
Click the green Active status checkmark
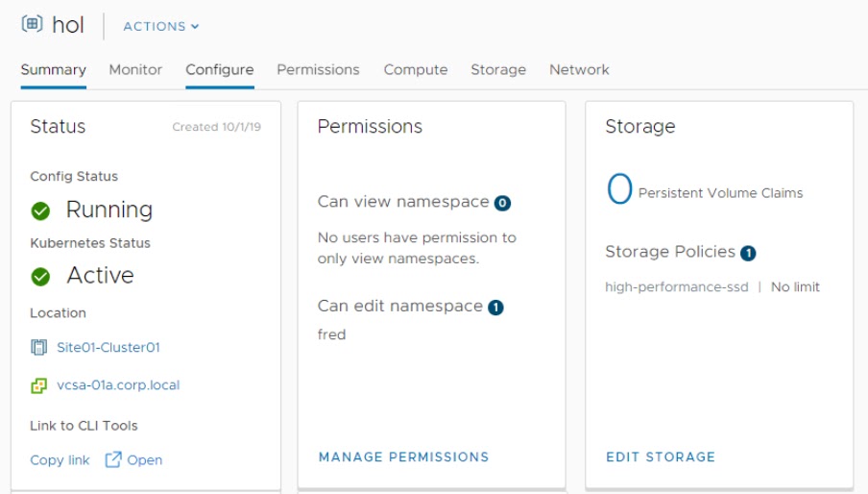[40, 276]
